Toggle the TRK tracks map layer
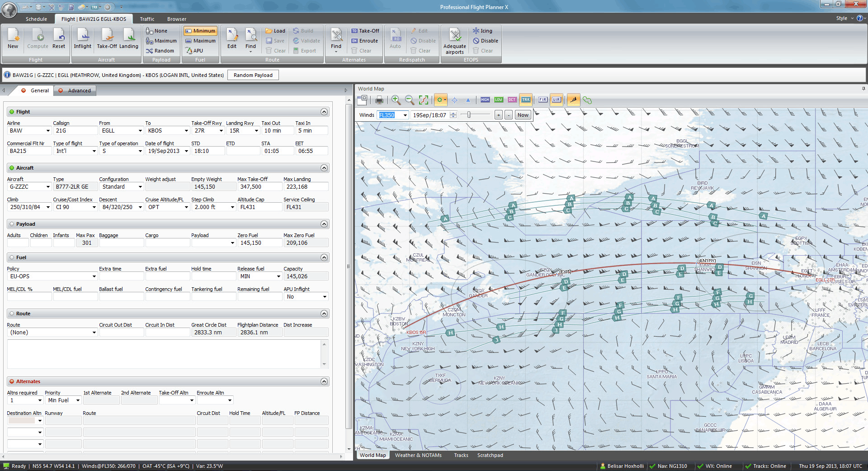The width and height of the screenshot is (868, 471). [525, 100]
